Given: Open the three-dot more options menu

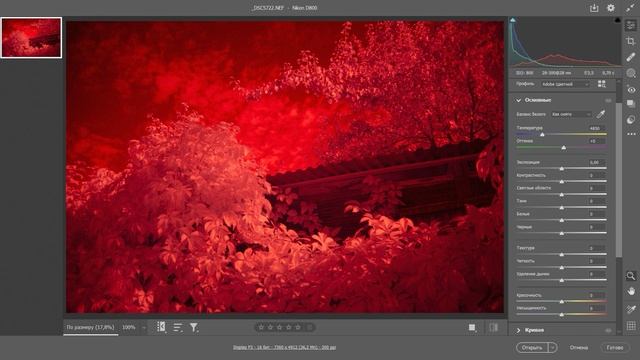Looking at the screenshot, I should point(631,134).
